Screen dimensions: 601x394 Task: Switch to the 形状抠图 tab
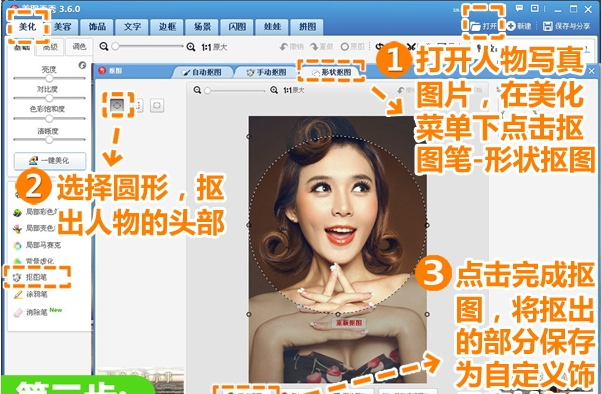click(x=331, y=72)
